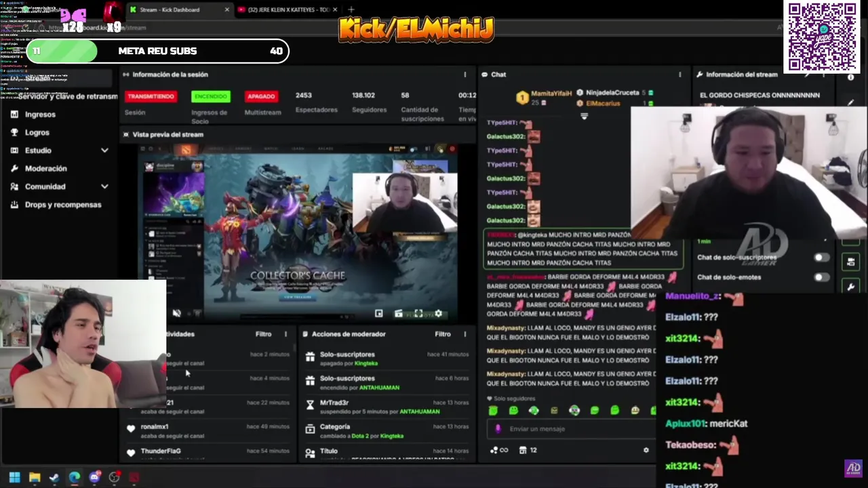Click the Moderación wrench icon

[x=14, y=169]
